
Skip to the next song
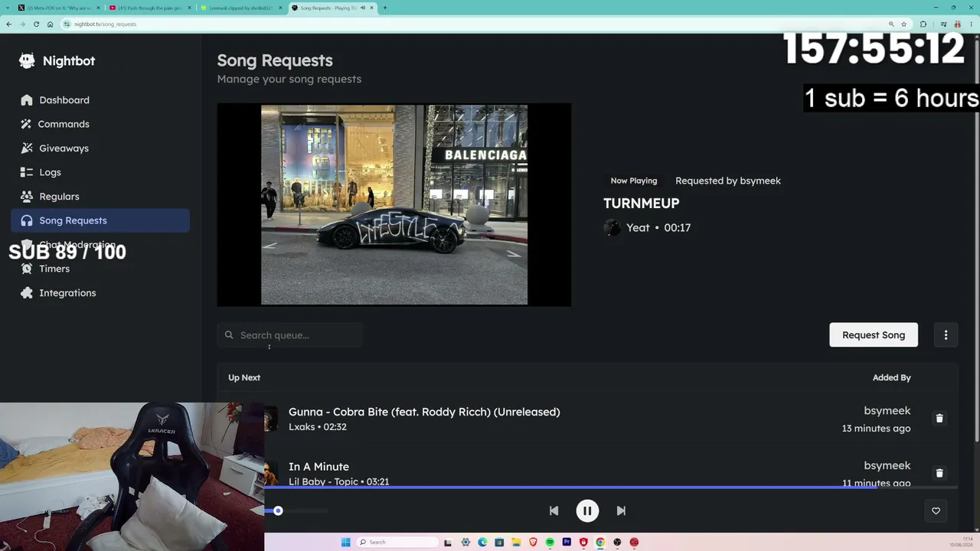621,510
